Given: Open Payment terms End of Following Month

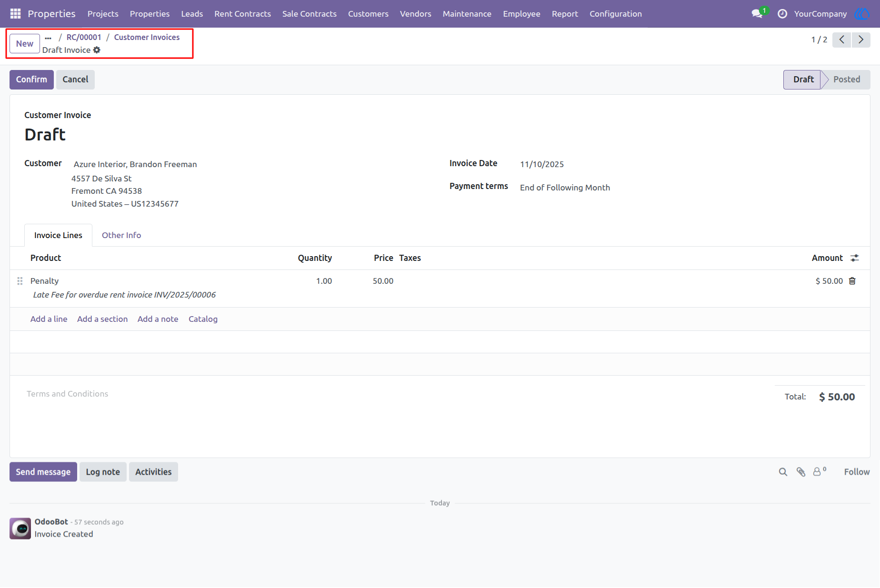Looking at the screenshot, I should point(565,188).
